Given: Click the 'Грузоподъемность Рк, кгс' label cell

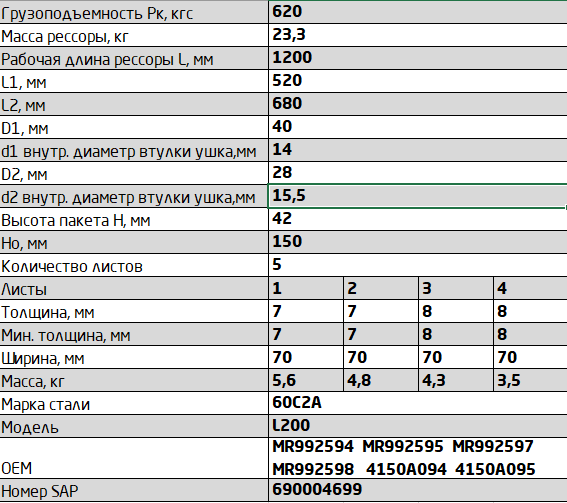Looking at the screenshot, I should [x=134, y=12].
